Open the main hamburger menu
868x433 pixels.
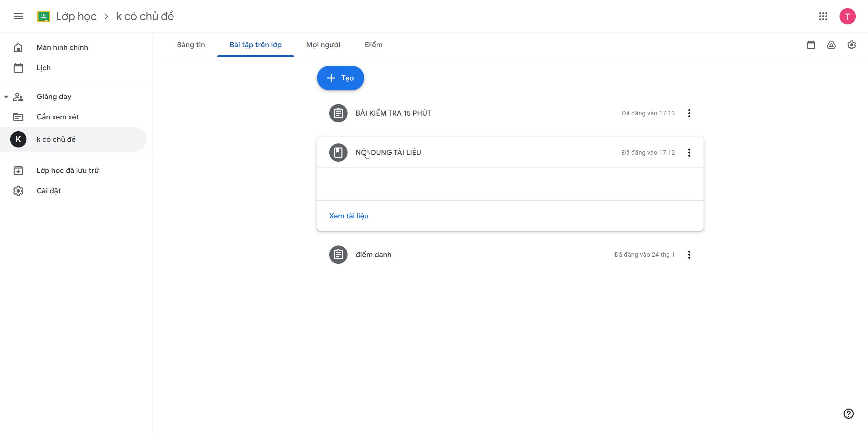coord(18,16)
